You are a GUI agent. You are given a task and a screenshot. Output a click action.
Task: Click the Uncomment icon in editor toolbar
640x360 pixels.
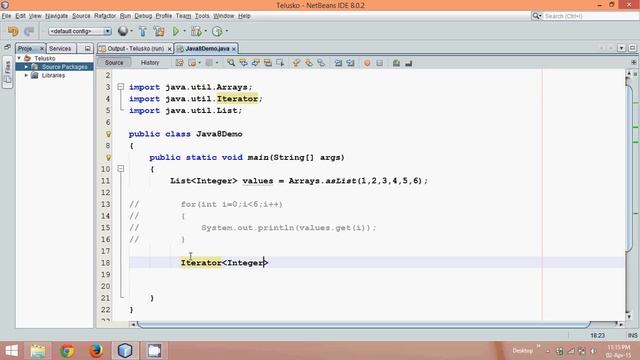pos(409,62)
